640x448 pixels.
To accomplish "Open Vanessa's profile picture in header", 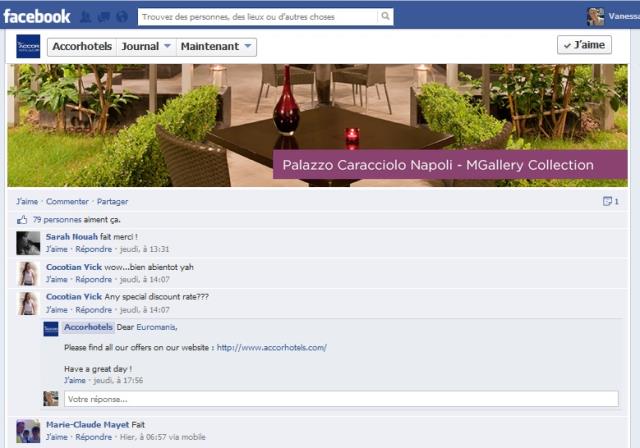I will (x=595, y=17).
